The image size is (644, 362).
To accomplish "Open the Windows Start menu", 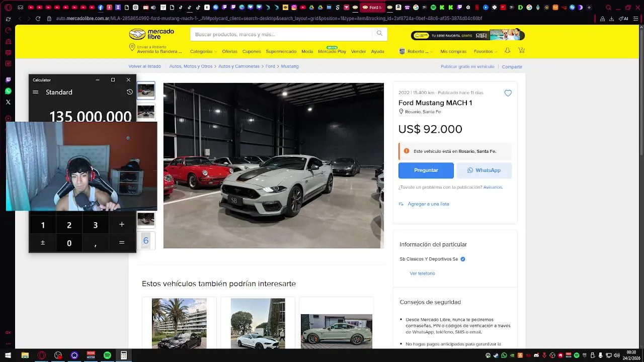I will coord(8,355).
